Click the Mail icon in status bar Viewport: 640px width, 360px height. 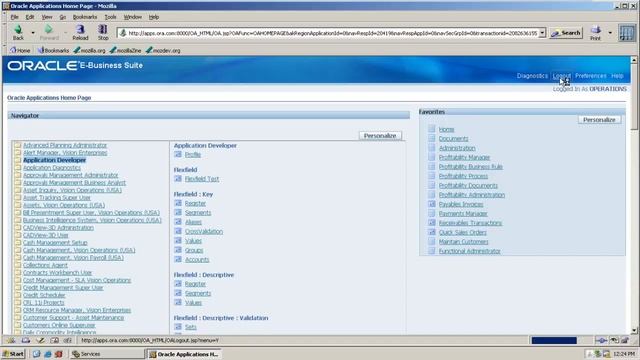point(26,340)
